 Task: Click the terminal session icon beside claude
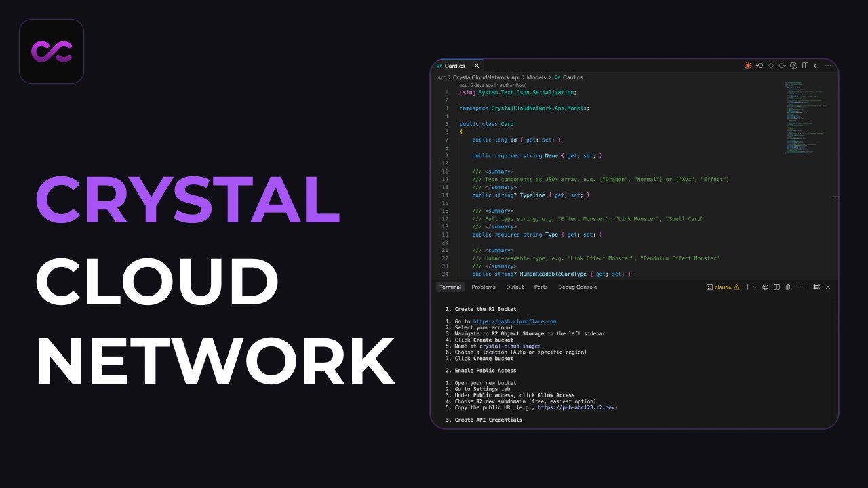(709, 287)
